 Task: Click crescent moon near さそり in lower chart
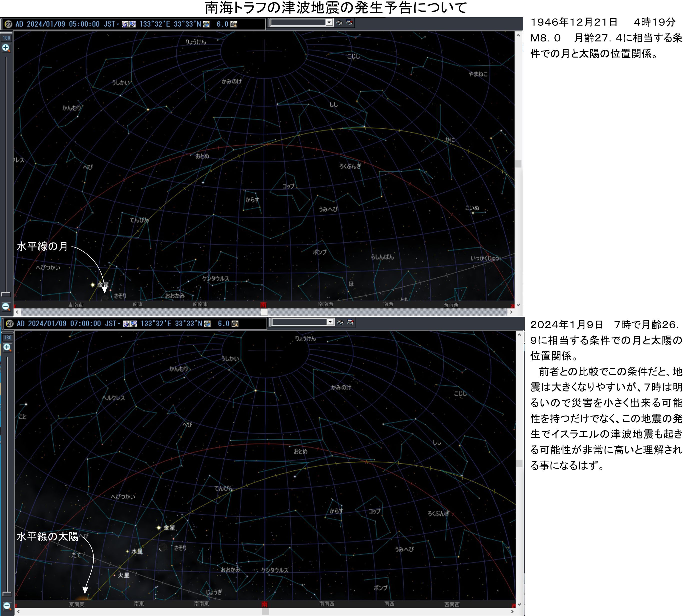(163, 547)
